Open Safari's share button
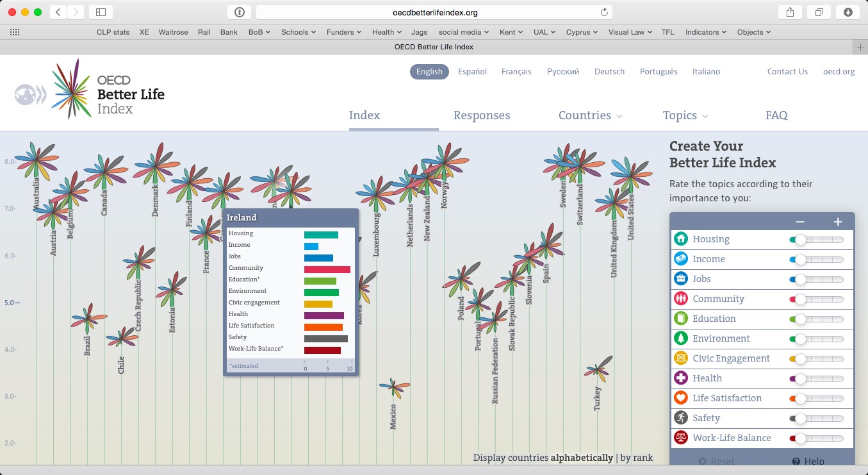Image resolution: width=868 pixels, height=475 pixels. [x=789, y=12]
